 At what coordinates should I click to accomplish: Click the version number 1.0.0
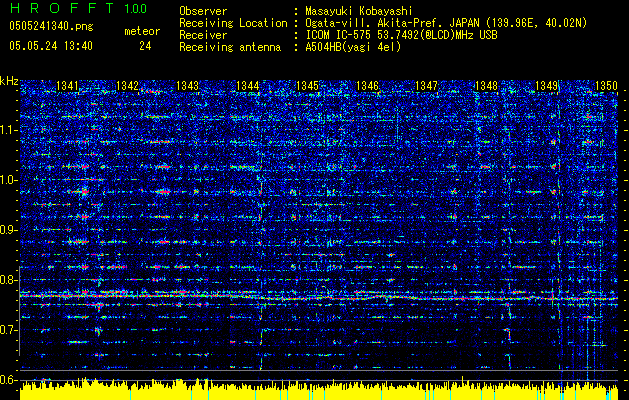point(136,8)
